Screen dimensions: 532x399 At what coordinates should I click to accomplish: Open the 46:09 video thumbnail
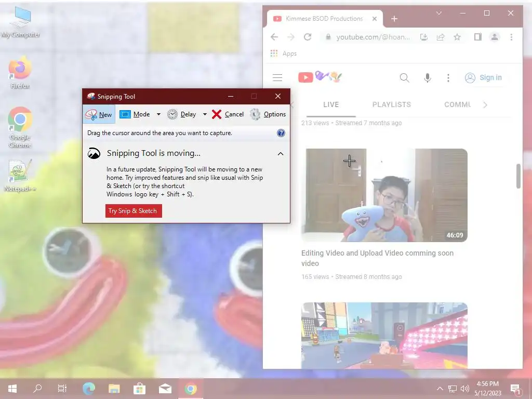coord(384,195)
